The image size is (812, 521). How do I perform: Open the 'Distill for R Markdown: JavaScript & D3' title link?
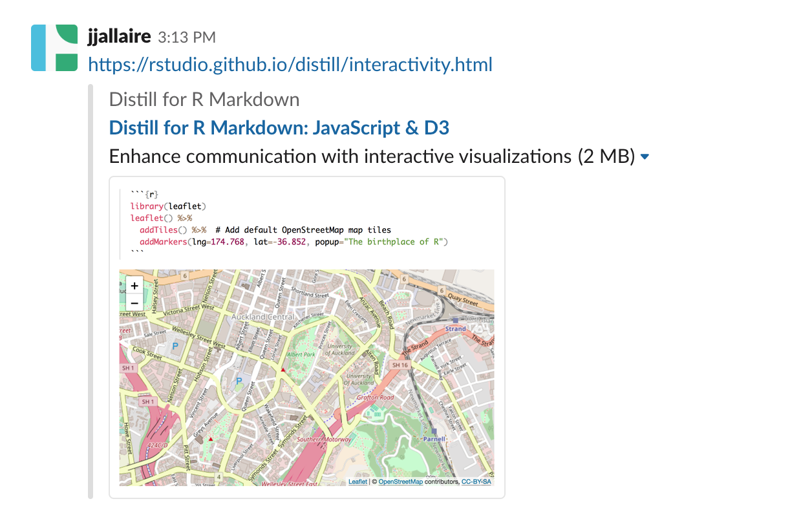(x=279, y=128)
